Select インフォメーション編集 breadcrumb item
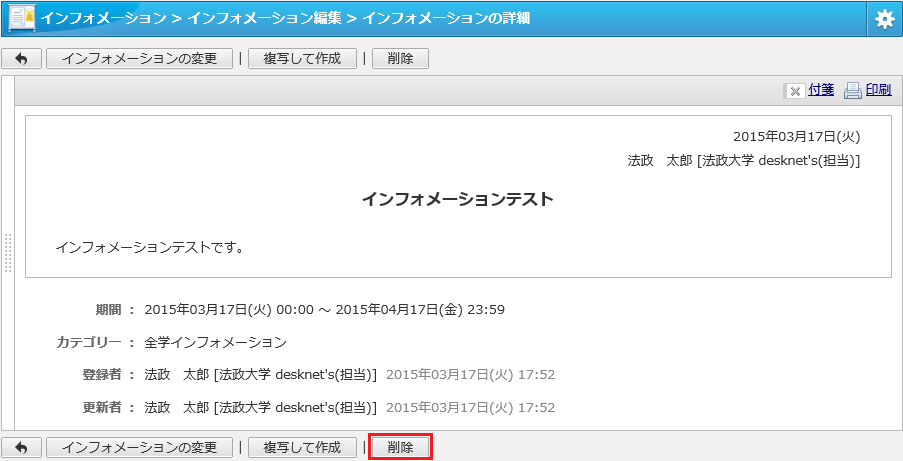 [264, 18]
